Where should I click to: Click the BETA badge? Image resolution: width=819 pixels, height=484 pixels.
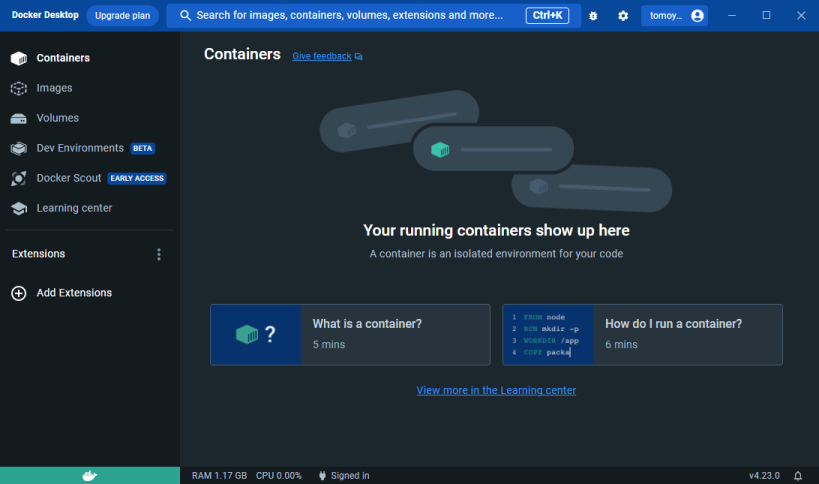coord(142,149)
